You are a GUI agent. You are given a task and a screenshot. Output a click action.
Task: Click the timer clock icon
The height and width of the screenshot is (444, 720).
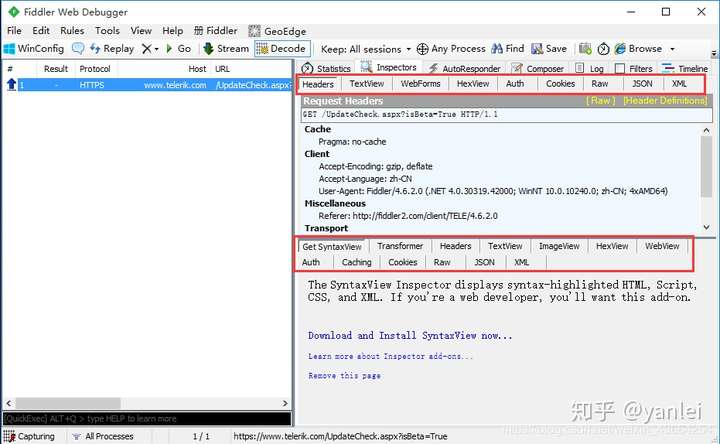pyautogui.click(x=603, y=49)
